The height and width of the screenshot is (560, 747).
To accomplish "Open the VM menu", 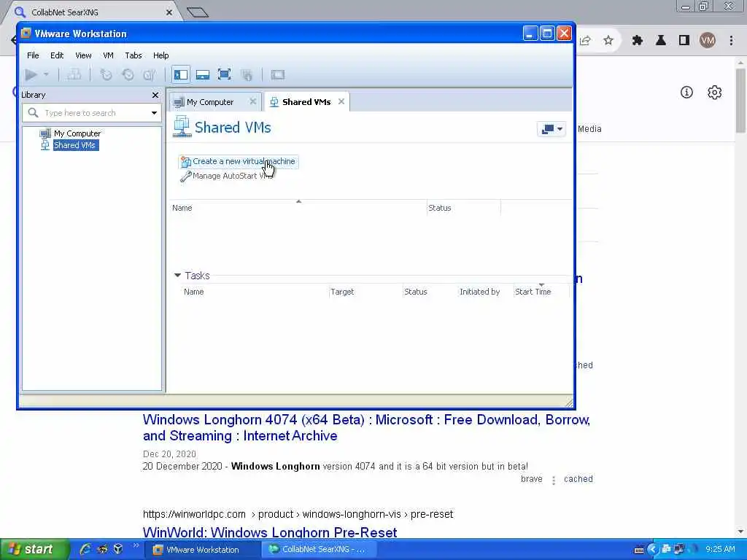I will point(108,55).
